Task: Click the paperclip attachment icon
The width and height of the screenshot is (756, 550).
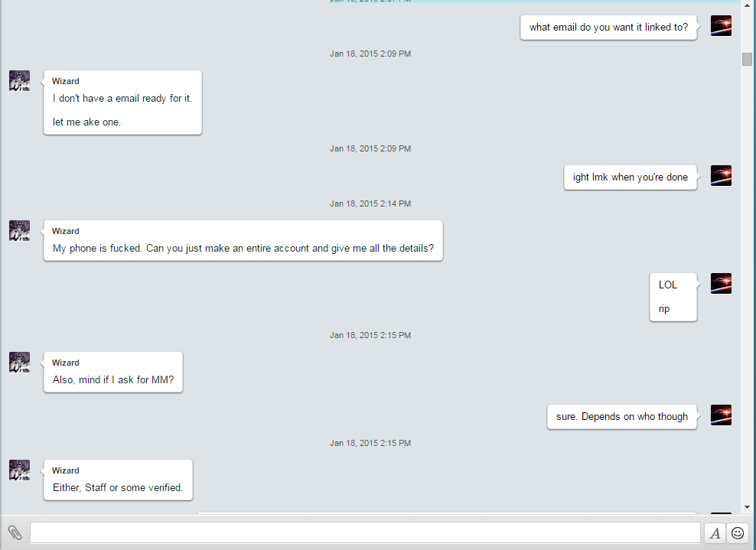Action: (x=15, y=532)
